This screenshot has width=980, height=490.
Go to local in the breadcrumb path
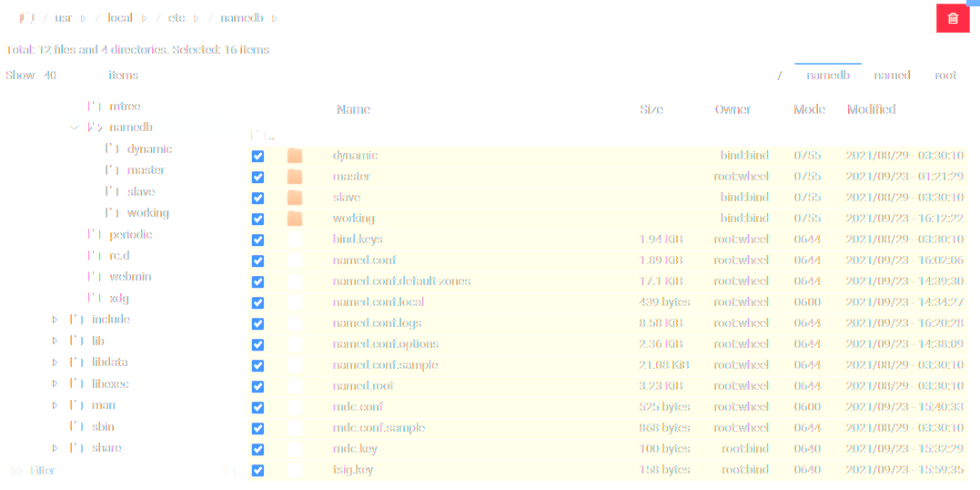pyautogui.click(x=119, y=18)
